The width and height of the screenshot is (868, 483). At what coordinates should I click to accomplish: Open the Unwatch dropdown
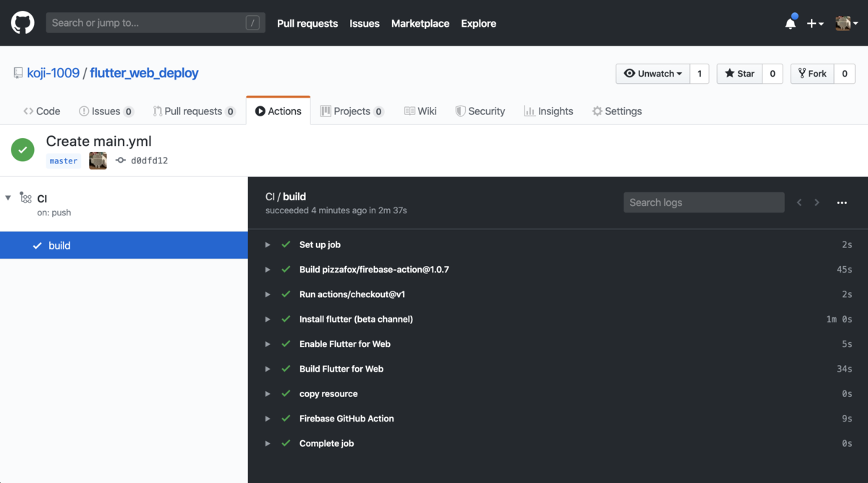coord(652,74)
